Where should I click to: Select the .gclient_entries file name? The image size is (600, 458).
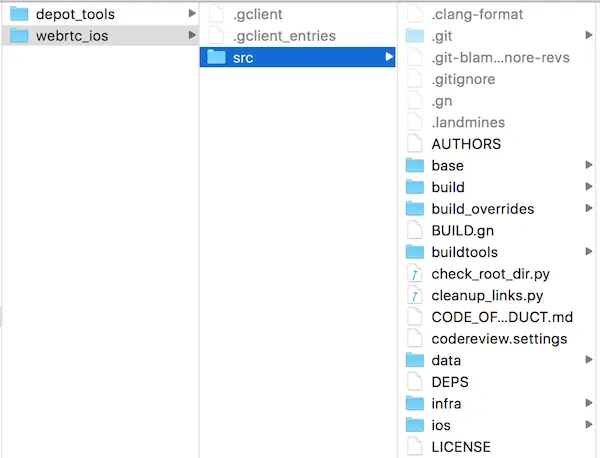284,36
